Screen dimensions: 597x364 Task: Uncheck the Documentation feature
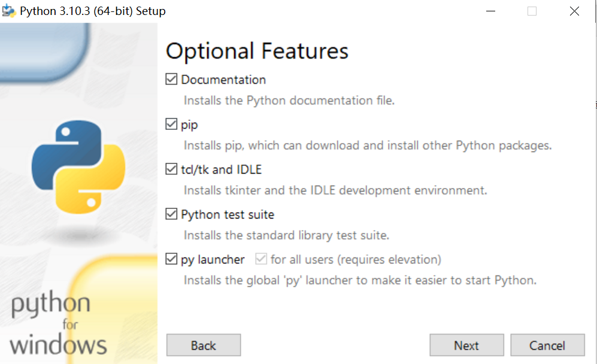172,78
